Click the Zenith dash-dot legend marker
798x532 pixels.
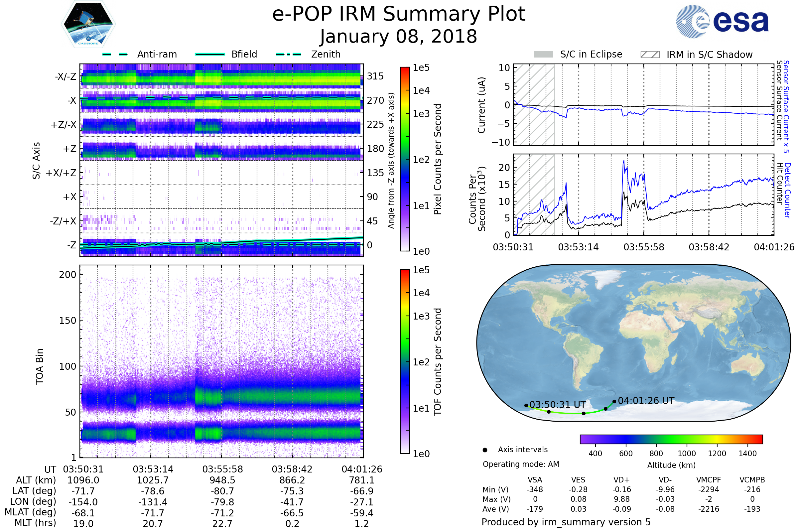point(288,54)
